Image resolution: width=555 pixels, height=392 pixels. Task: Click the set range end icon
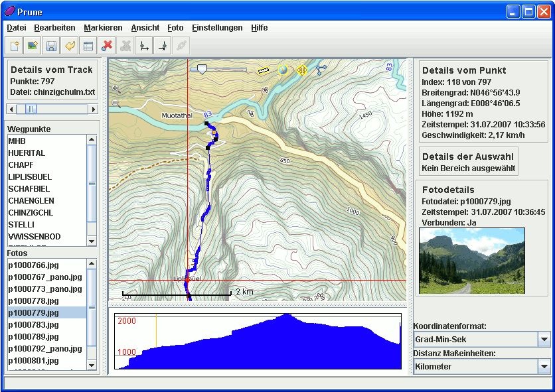coord(161,46)
